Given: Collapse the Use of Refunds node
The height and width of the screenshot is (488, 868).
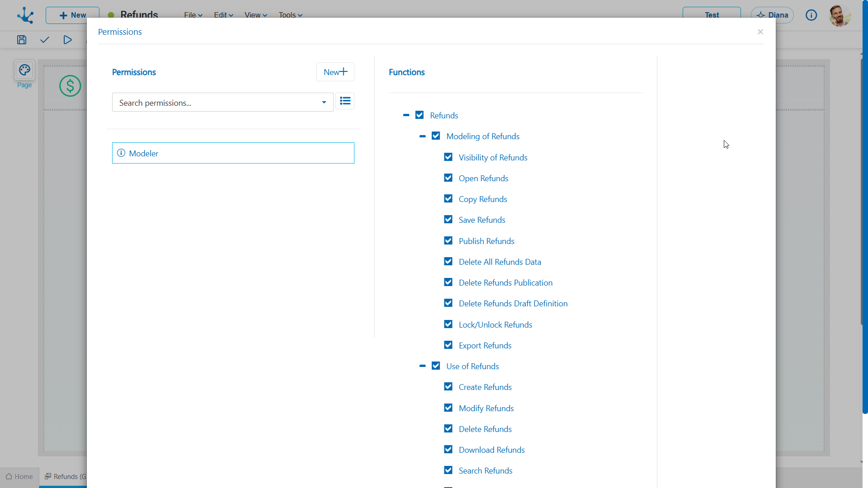Looking at the screenshot, I should [x=422, y=366].
